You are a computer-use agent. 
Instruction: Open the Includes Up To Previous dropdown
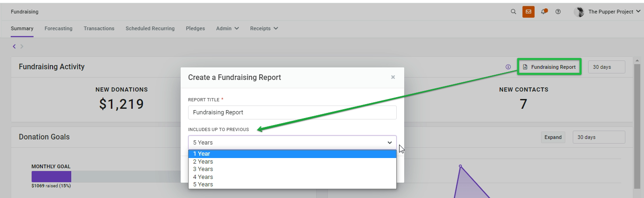[292, 143]
